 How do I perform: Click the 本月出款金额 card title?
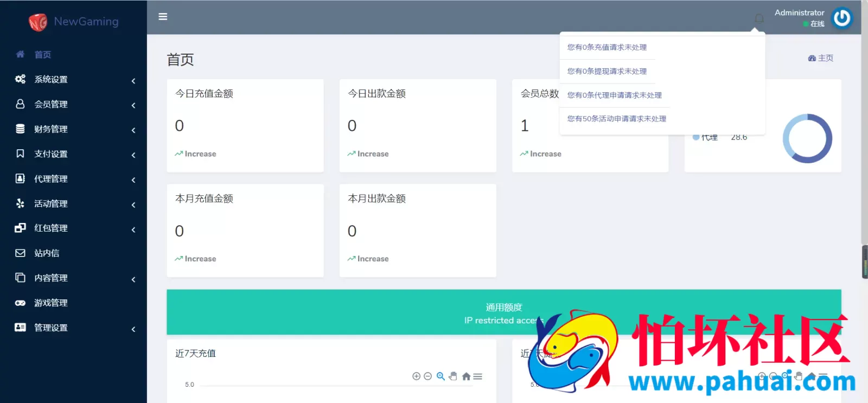click(x=376, y=199)
